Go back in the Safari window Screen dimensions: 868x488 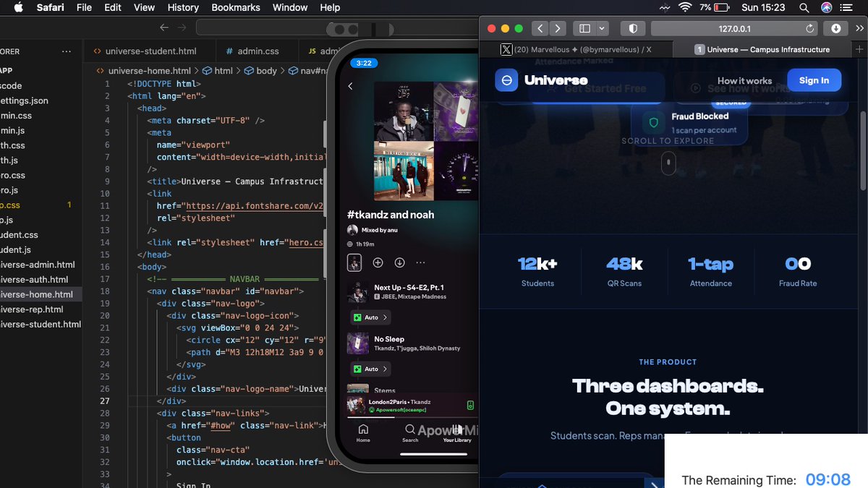click(540, 28)
